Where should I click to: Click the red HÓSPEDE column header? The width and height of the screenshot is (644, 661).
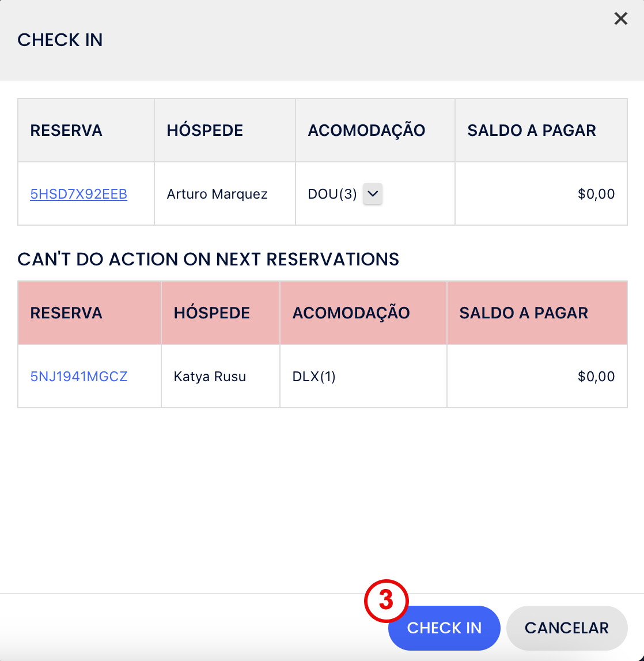pyautogui.click(x=212, y=313)
